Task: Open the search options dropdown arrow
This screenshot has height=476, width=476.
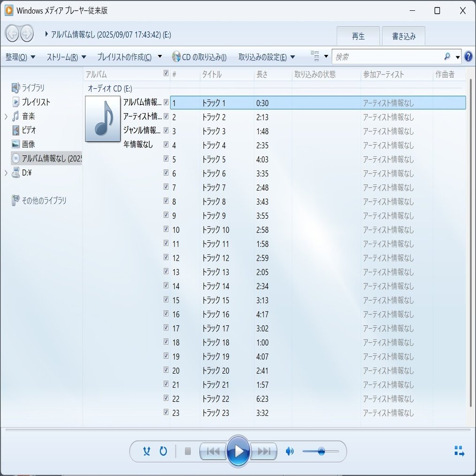Action: [458, 57]
